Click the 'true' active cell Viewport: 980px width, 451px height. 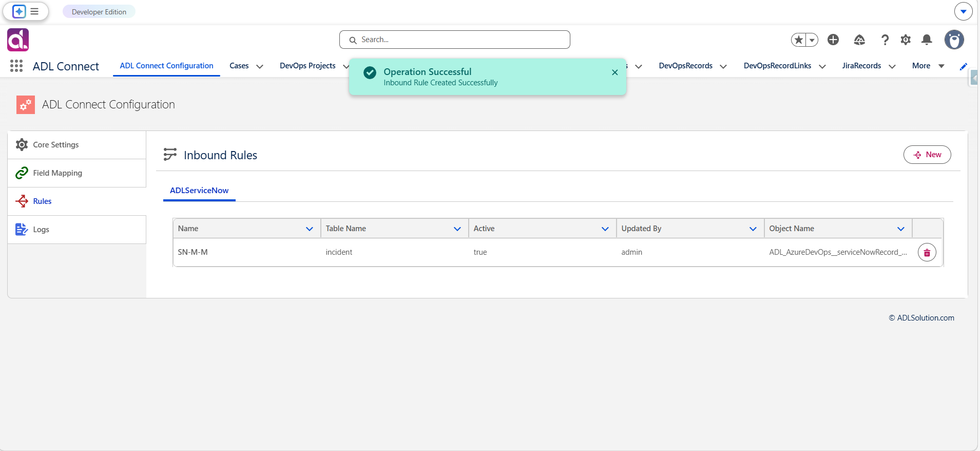[543, 252]
